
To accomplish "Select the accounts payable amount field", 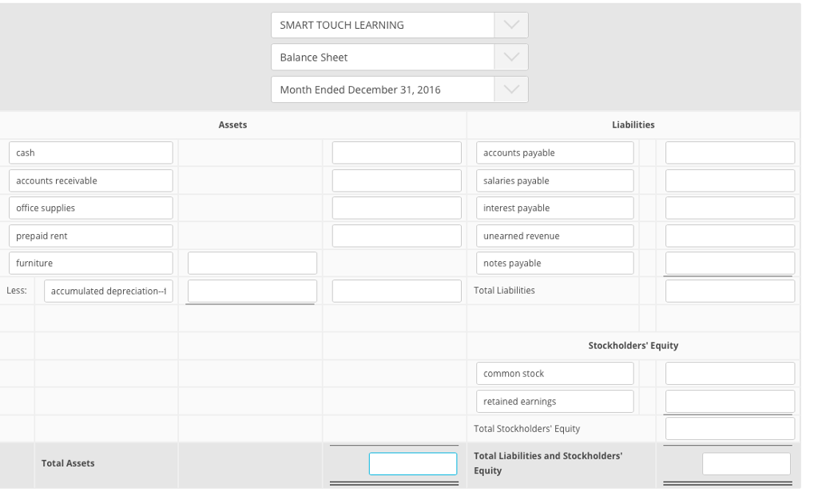I will (x=729, y=152).
